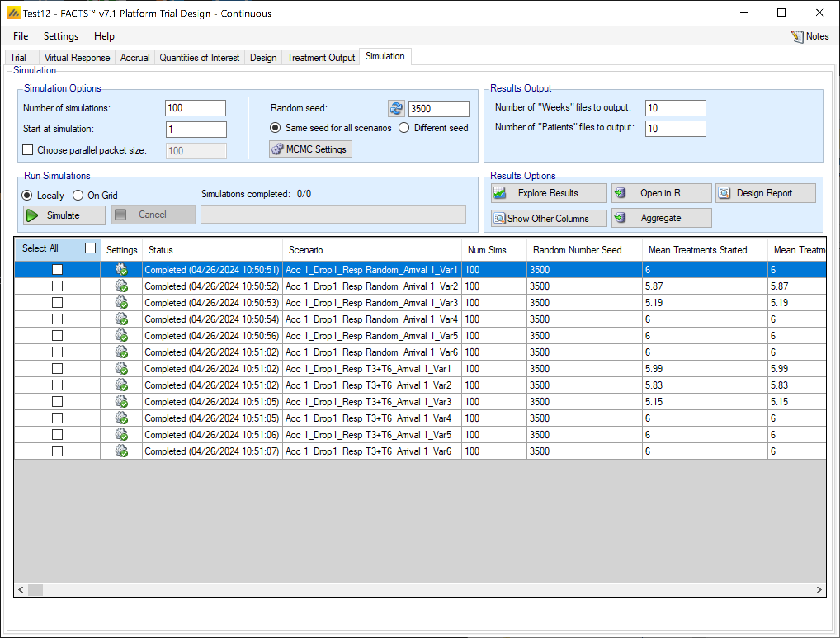The height and width of the screenshot is (638, 840).
Task: Open settings gear for Random_Arrival 1_Var2 row
Action: (121, 286)
